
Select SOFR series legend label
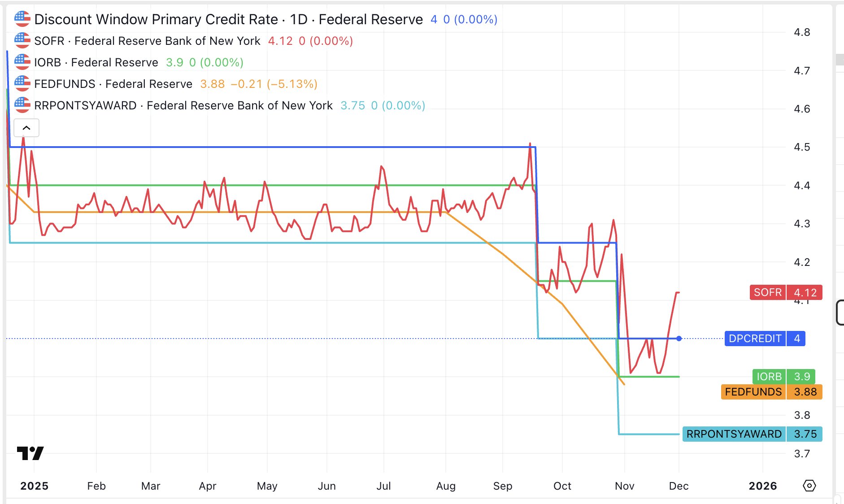click(147, 41)
